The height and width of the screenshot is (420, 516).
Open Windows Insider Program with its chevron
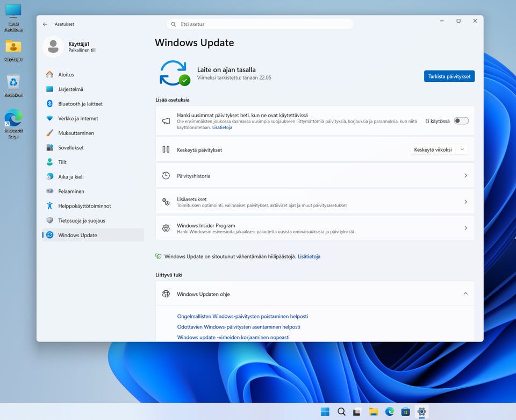coord(465,228)
